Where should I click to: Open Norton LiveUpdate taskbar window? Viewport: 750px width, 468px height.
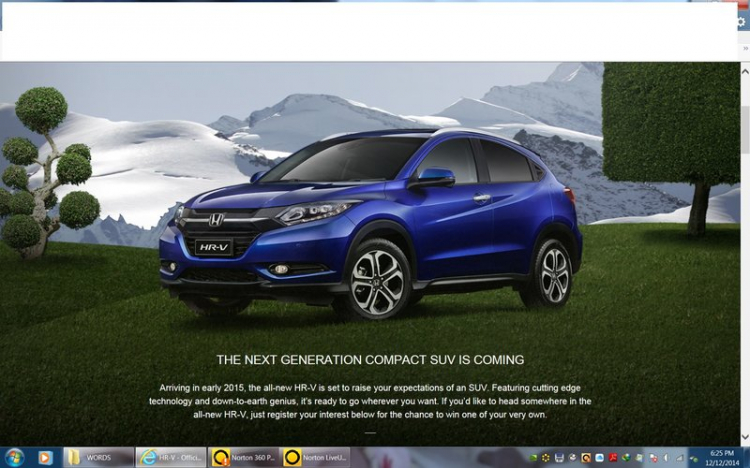(316, 457)
